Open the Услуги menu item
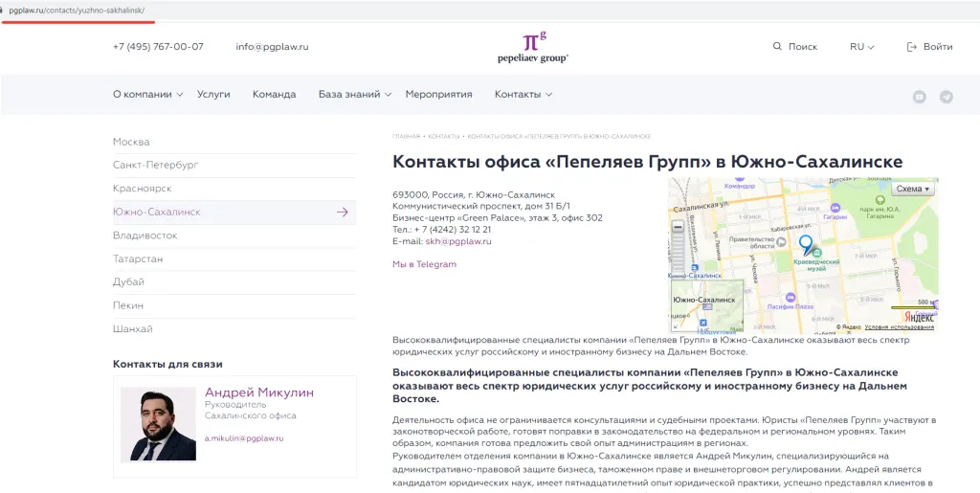This screenshot has height=493, width=980. click(x=213, y=95)
